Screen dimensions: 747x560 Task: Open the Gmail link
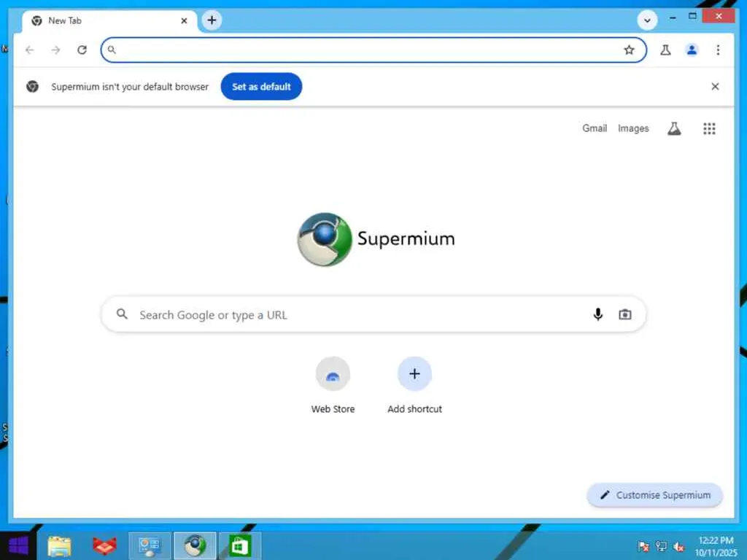[x=594, y=128]
